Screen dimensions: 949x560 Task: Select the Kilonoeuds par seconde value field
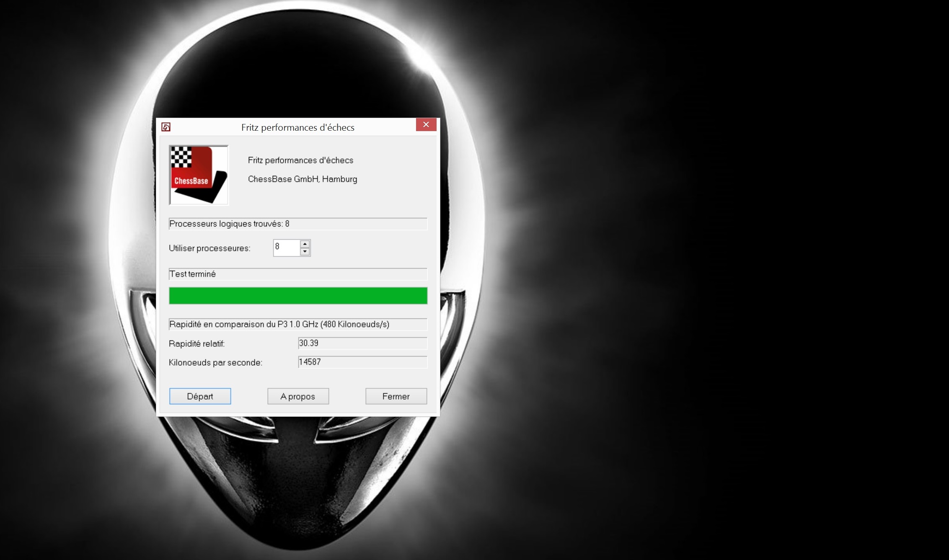pyautogui.click(x=362, y=362)
